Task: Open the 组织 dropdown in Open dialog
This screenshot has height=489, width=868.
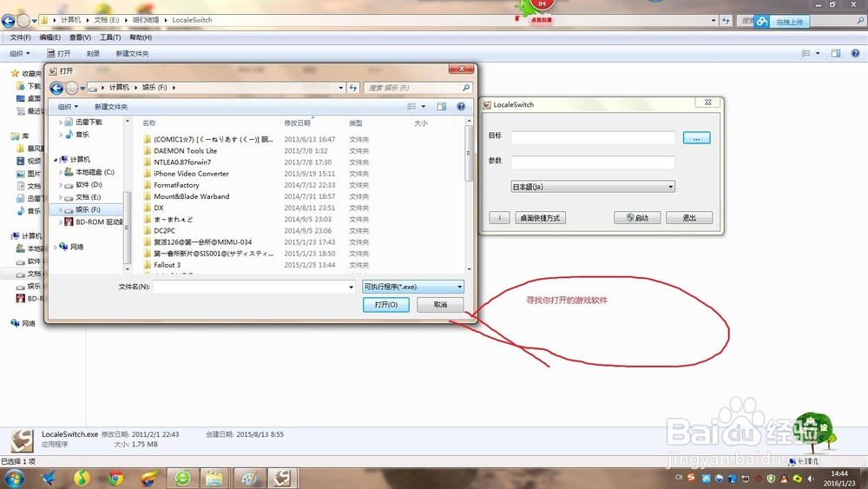Action: tap(68, 106)
